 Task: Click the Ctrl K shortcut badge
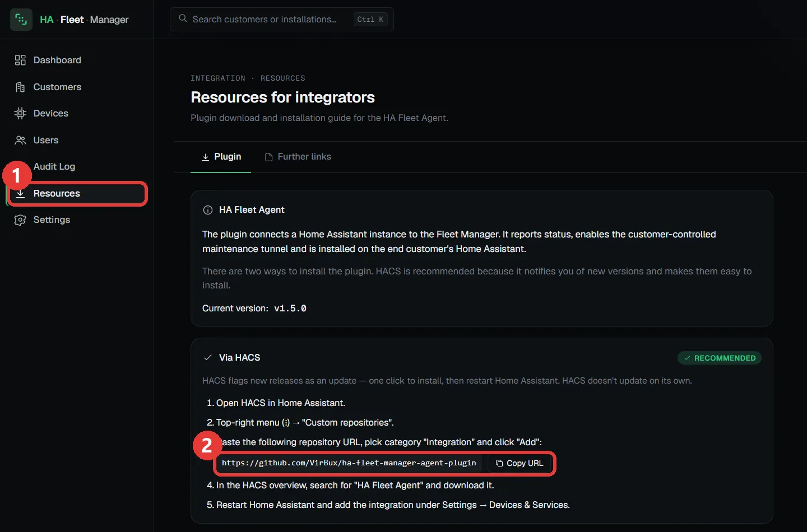[370, 19]
